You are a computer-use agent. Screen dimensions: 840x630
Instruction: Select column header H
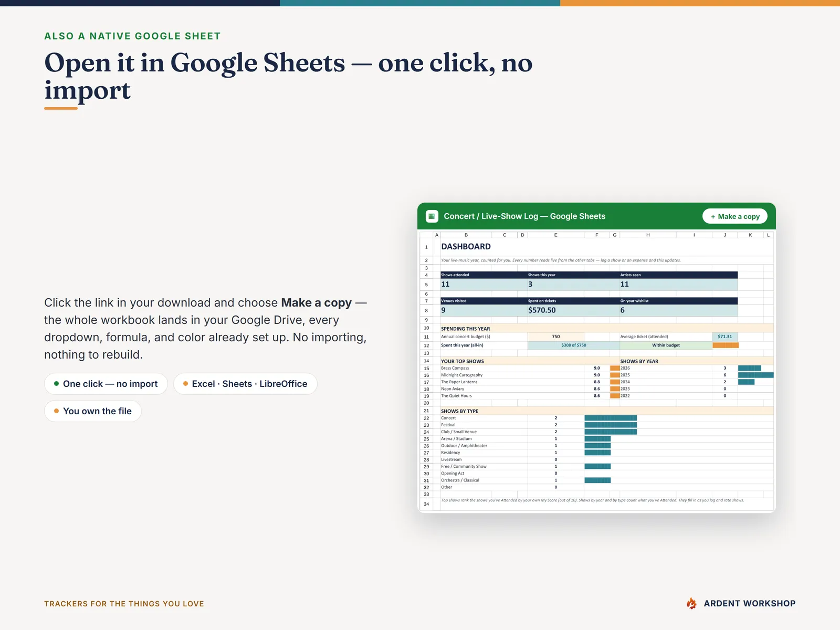648,235
